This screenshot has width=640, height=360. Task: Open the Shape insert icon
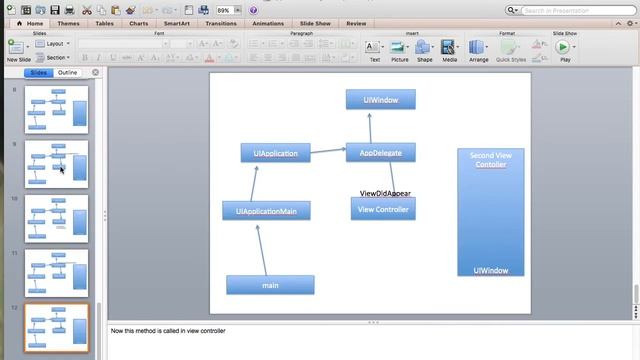click(422, 47)
